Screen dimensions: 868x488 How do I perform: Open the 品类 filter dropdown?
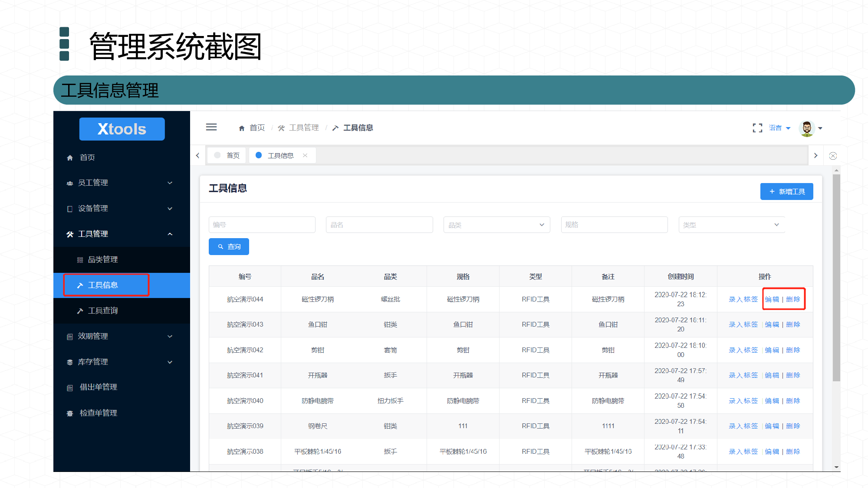click(x=496, y=225)
